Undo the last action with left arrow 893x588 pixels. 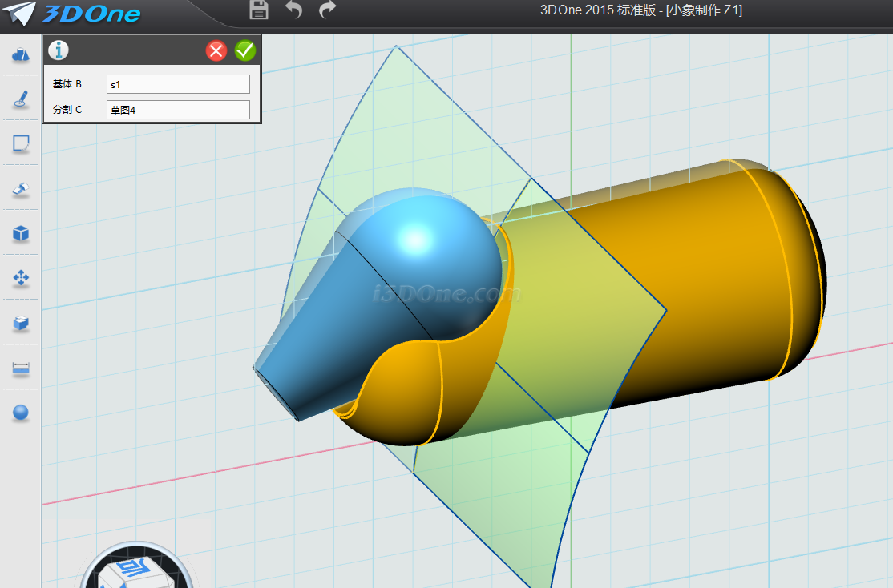point(294,10)
